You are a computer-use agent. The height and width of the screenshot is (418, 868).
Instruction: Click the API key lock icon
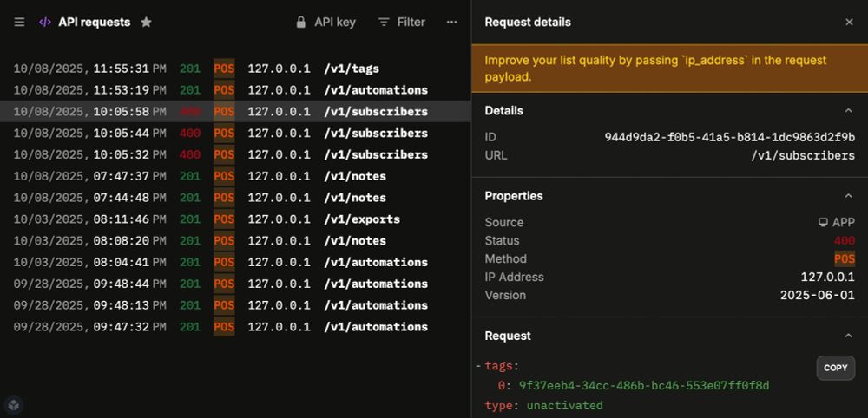(x=301, y=23)
